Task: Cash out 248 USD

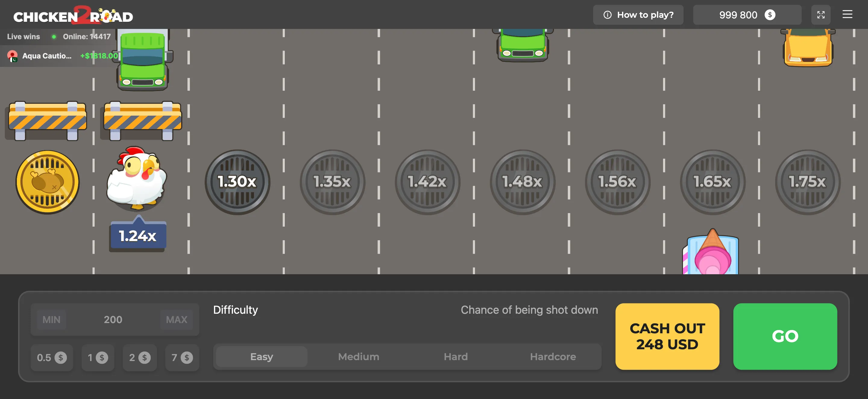Action: pyautogui.click(x=667, y=336)
